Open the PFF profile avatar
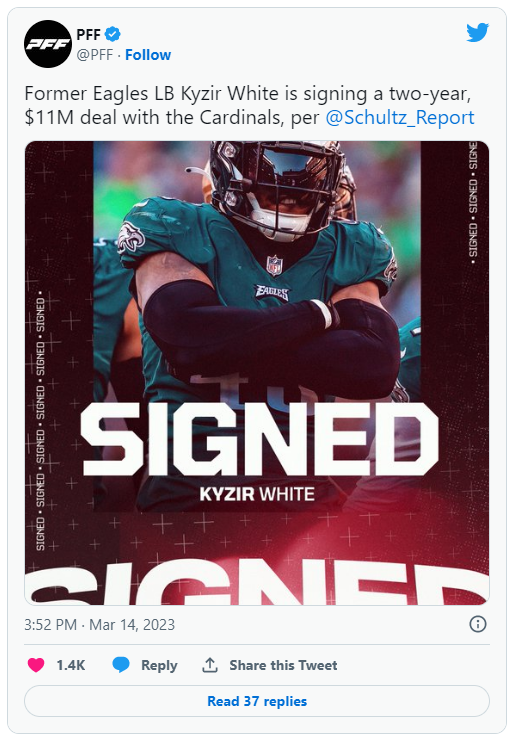This screenshot has height=738, width=511. click(x=48, y=44)
